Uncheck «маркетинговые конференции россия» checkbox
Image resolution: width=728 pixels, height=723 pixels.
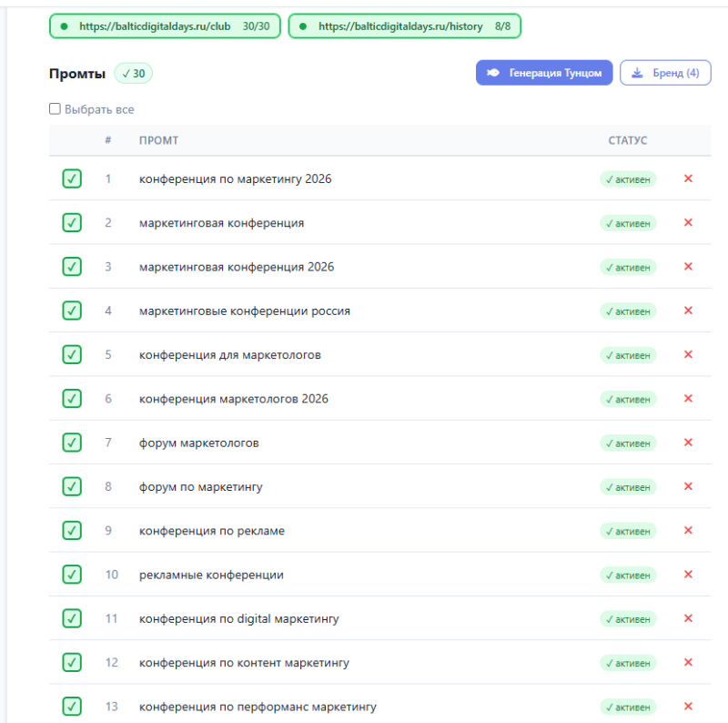tap(72, 311)
